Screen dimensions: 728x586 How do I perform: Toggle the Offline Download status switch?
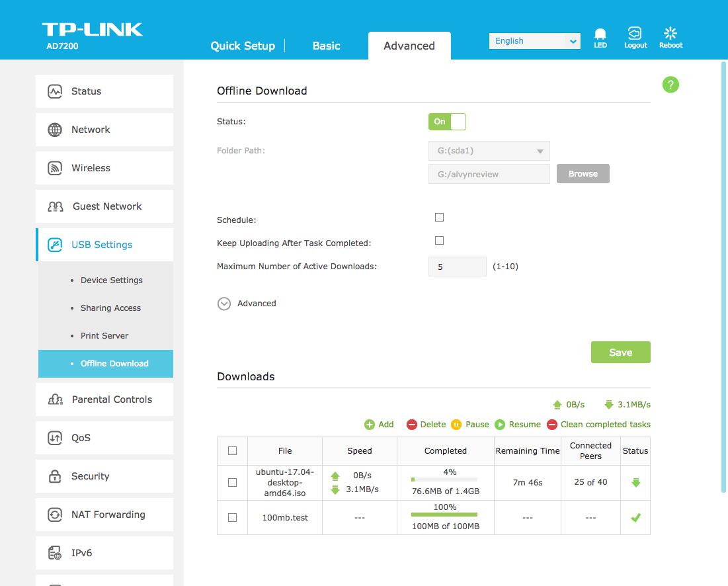[x=448, y=122]
